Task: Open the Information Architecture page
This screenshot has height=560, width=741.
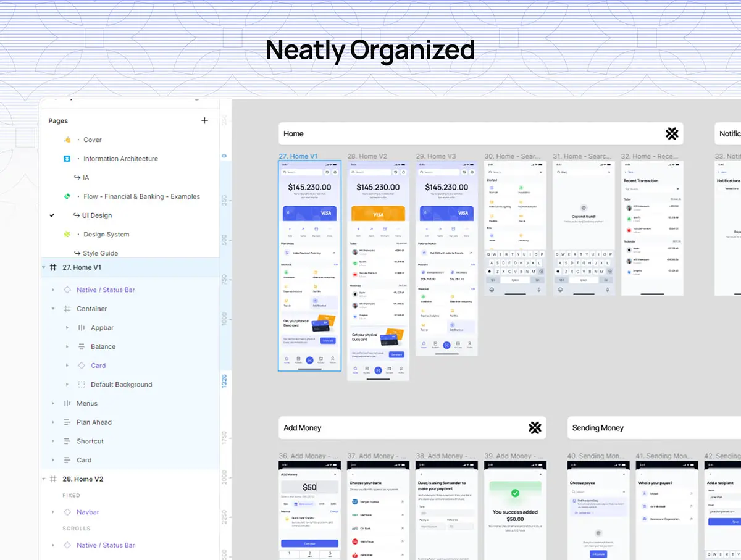Action: [x=120, y=159]
